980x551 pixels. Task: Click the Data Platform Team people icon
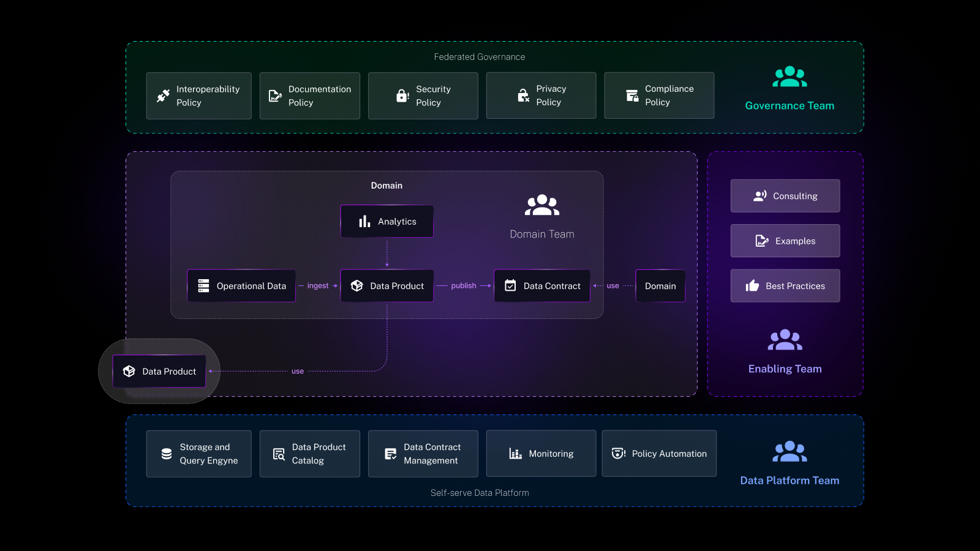click(790, 452)
